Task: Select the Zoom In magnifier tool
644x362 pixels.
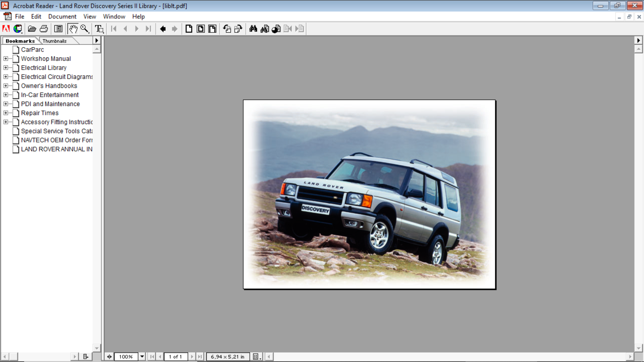Action: [85, 29]
